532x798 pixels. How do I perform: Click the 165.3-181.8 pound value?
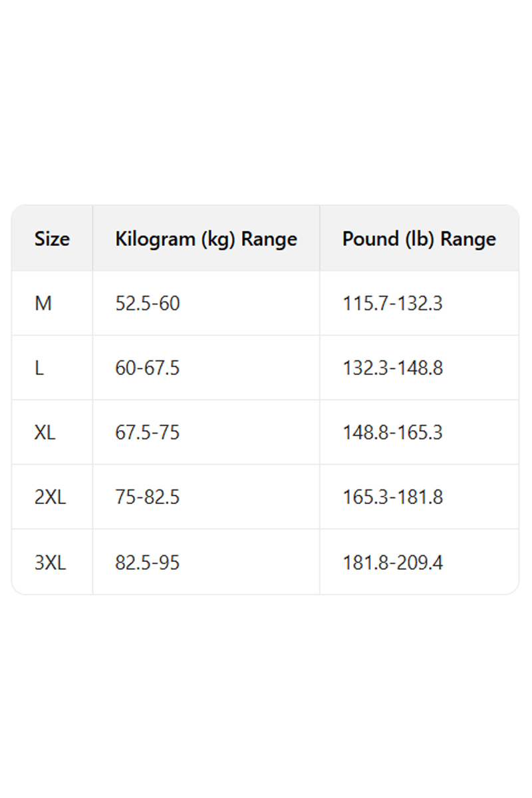[392, 497]
